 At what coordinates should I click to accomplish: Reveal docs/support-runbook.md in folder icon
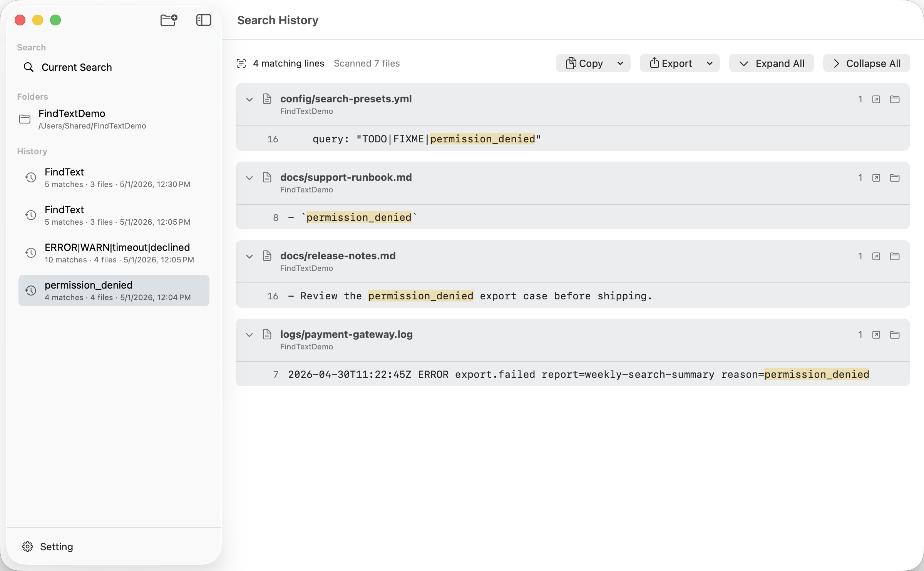coord(895,178)
